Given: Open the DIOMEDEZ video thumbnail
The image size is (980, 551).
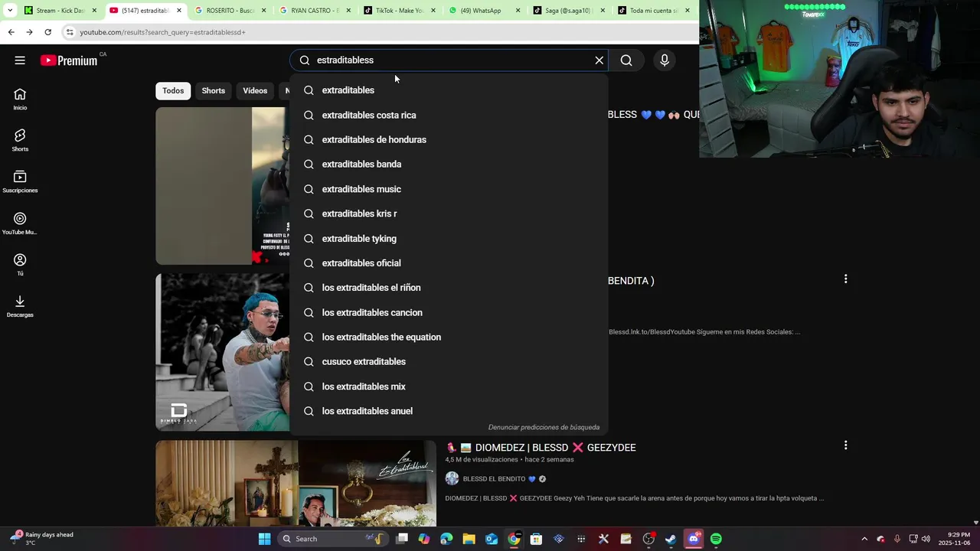Looking at the screenshot, I should pyautogui.click(x=296, y=484).
